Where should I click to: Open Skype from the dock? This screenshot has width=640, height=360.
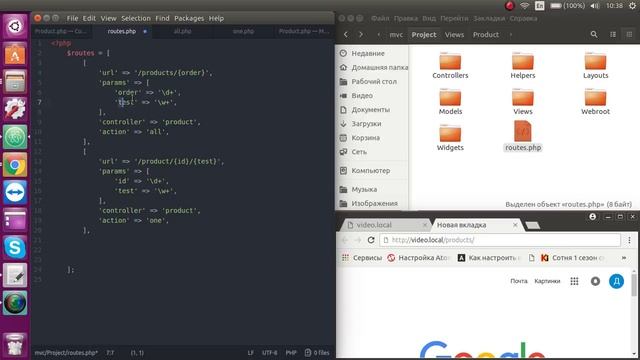click(x=15, y=247)
